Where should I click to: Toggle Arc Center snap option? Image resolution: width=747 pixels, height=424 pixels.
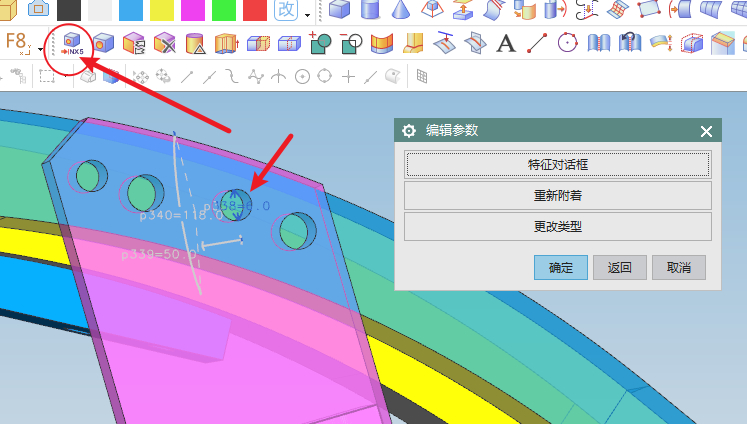pyautogui.click(x=303, y=76)
